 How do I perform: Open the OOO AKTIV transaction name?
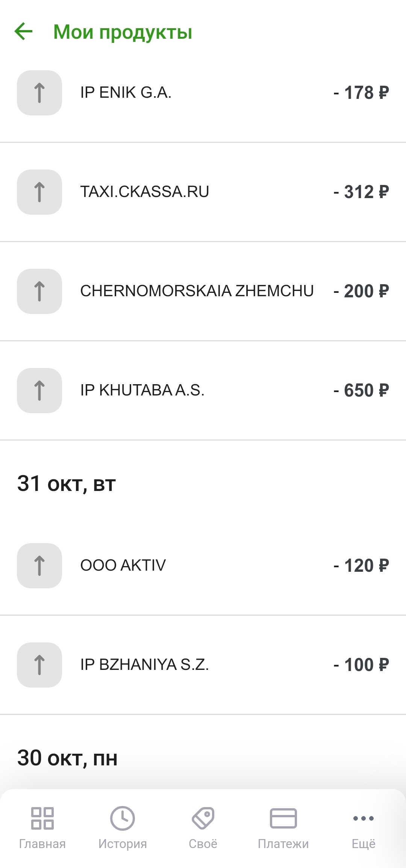[123, 566]
